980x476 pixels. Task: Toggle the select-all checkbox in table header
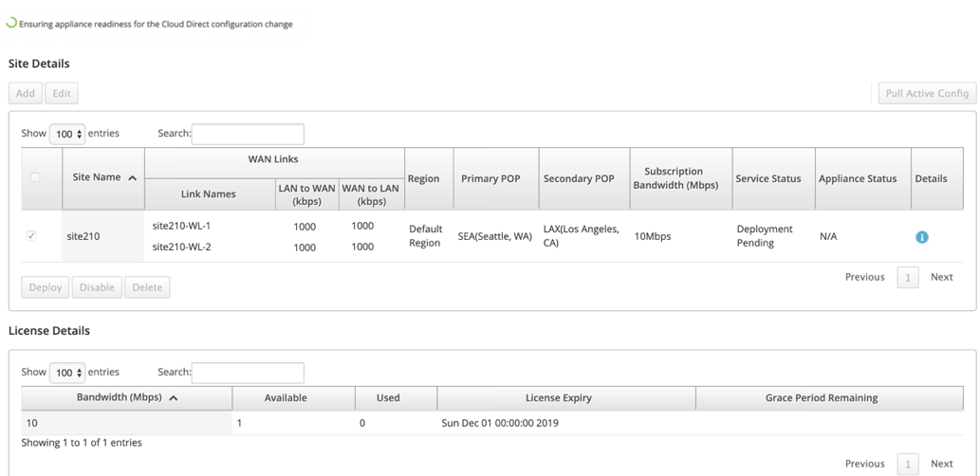tap(35, 177)
